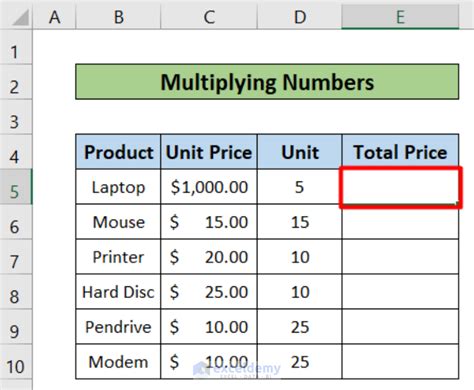Select column A header
474x390 pixels.
point(55,17)
